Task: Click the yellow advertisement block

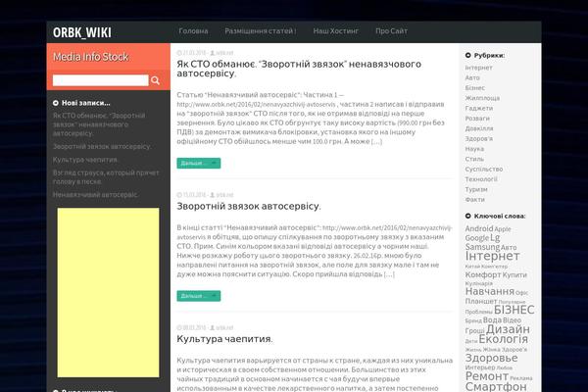Action: [108, 293]
